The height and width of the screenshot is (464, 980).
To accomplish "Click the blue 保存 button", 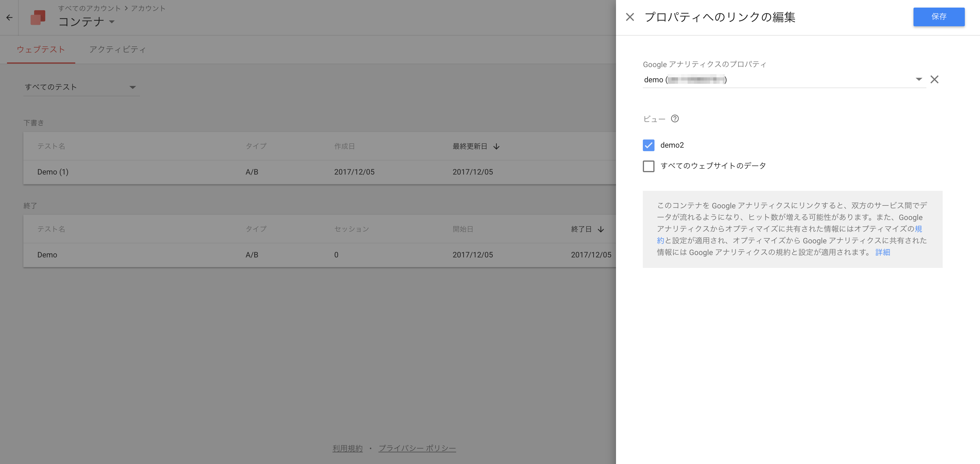I will tap(938, 17).
